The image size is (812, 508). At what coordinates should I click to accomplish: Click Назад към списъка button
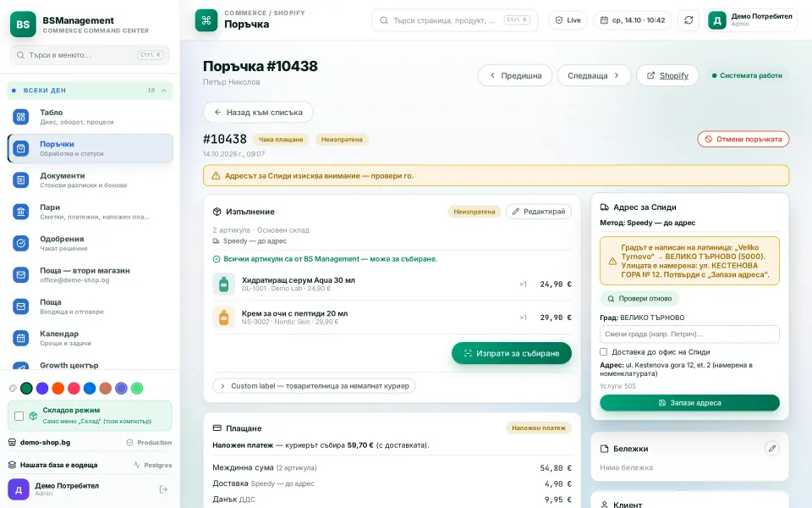point(258,112)
